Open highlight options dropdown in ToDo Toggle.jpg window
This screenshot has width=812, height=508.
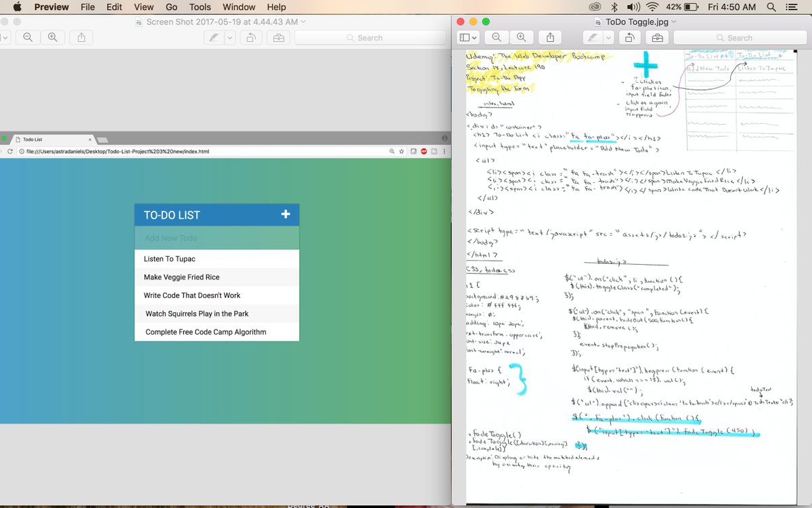[x=609, y=37]
